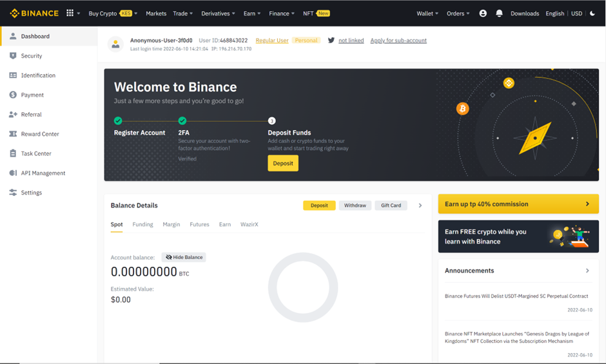
Task: Open the Orders dropdown
Action: point(458,14)
